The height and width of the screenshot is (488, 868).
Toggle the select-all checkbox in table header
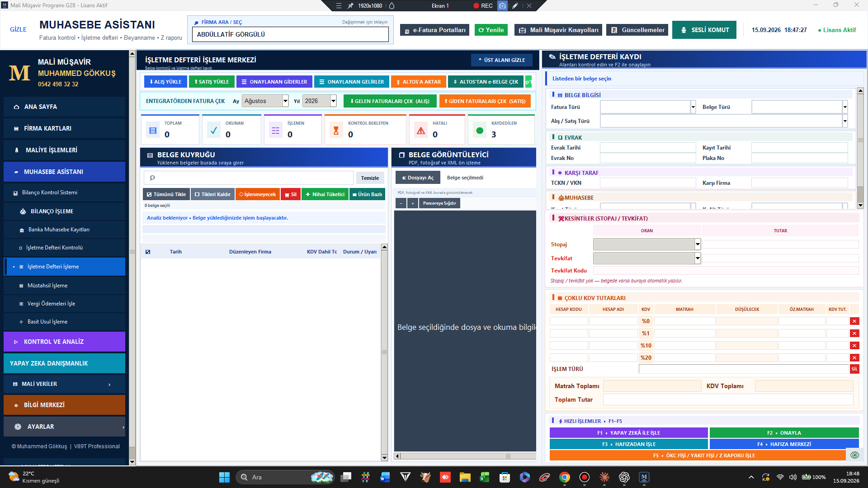[148, 252]
